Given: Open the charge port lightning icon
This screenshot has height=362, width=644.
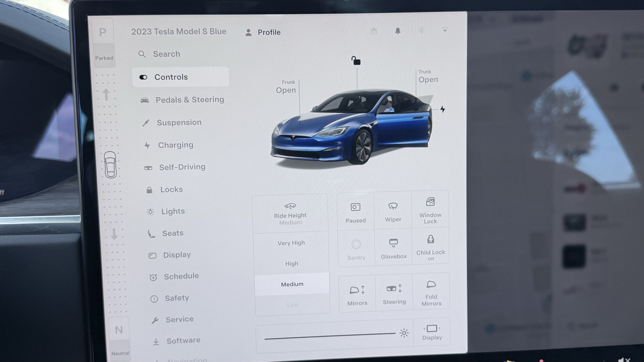Looking at the screenshot, I should [442, 109].
